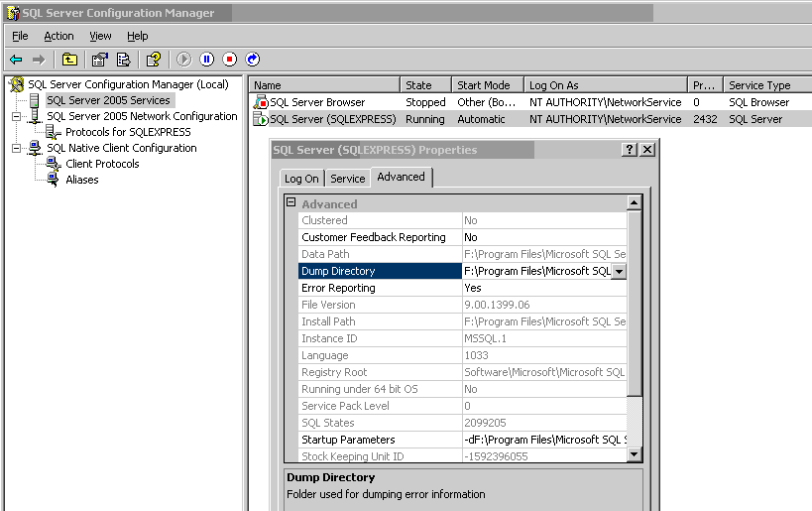Image resolution: width=812 pixels, height=511 pixels.
Task: Click the property grid scroll down arrow
Action: coord(634,454)
